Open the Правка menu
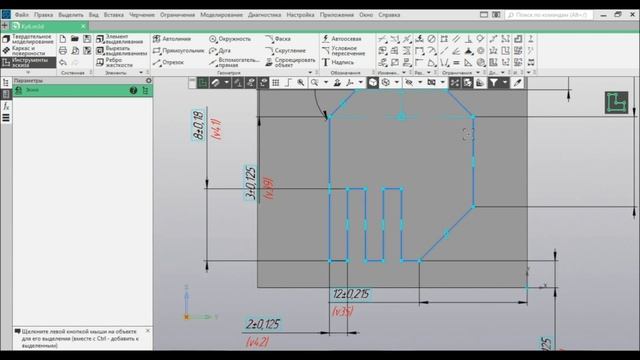Screen dimensions: 640x360 point(43,15)
